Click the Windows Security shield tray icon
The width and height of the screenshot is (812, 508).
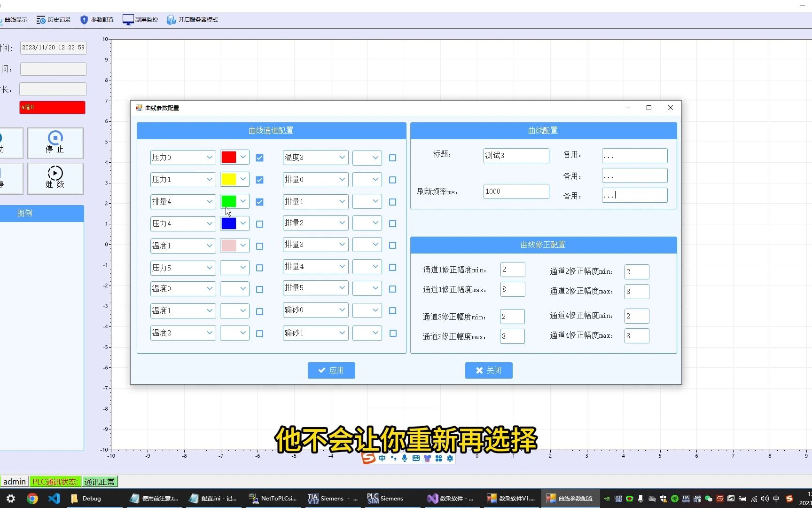coord(664,499)
